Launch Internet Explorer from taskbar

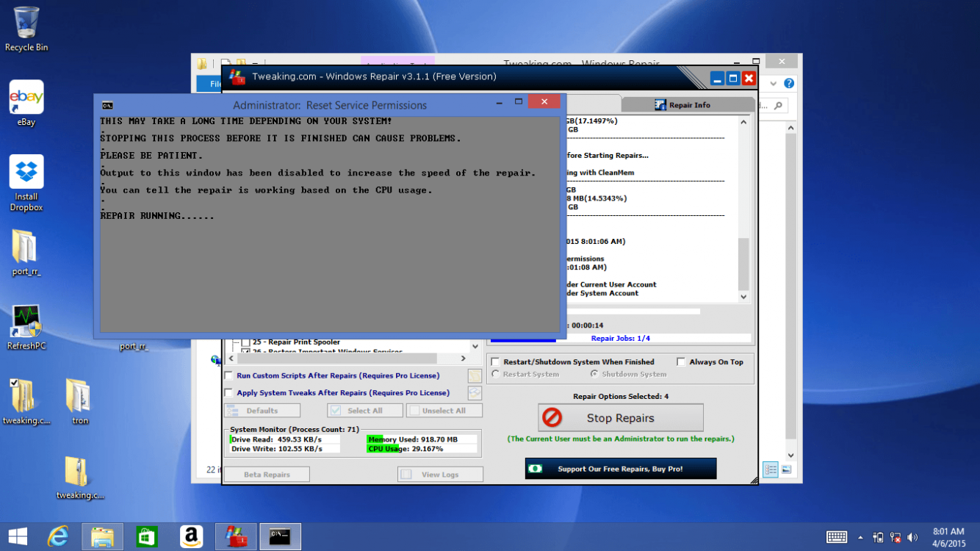(58, 536)
